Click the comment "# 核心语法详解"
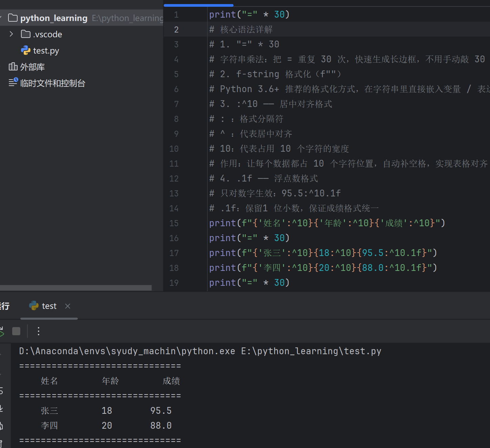This screenshot has width=490, height=448. 241,29
